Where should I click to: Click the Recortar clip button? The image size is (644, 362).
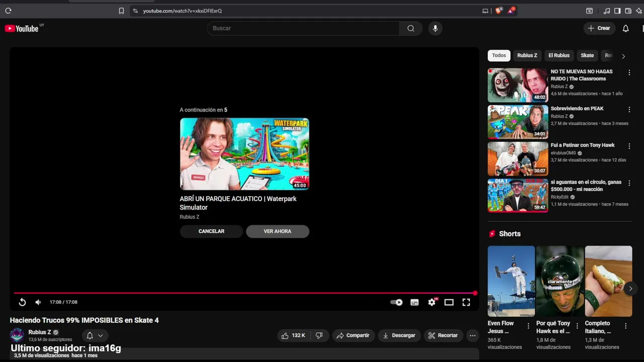click(x=443, y=335)
